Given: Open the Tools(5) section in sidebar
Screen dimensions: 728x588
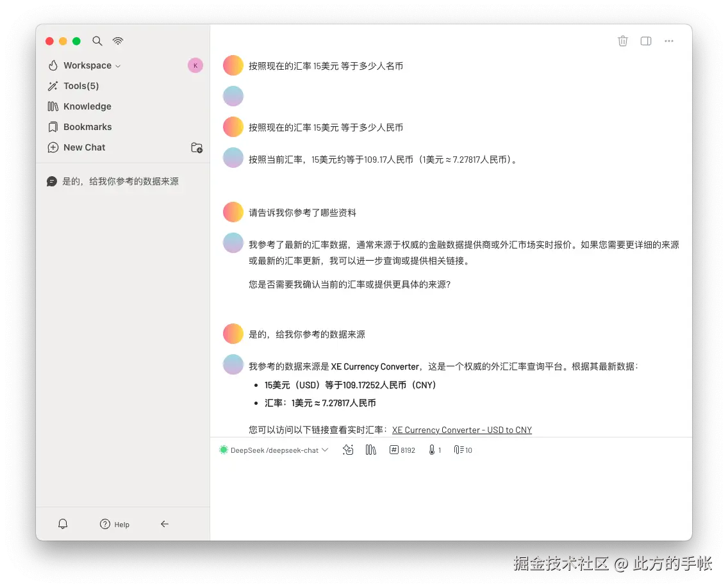Looking at the screenshot, I should (80, 86).
